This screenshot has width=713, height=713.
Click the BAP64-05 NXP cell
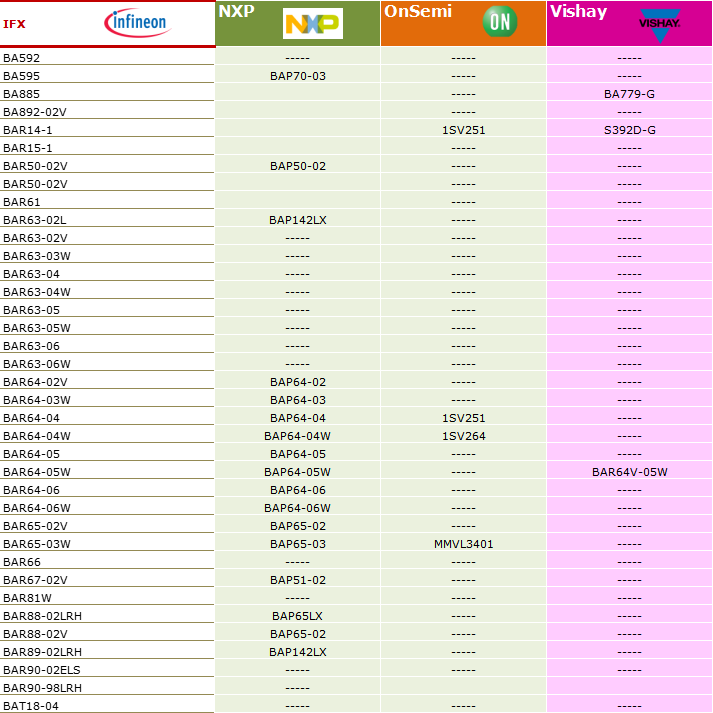point(298,454)
